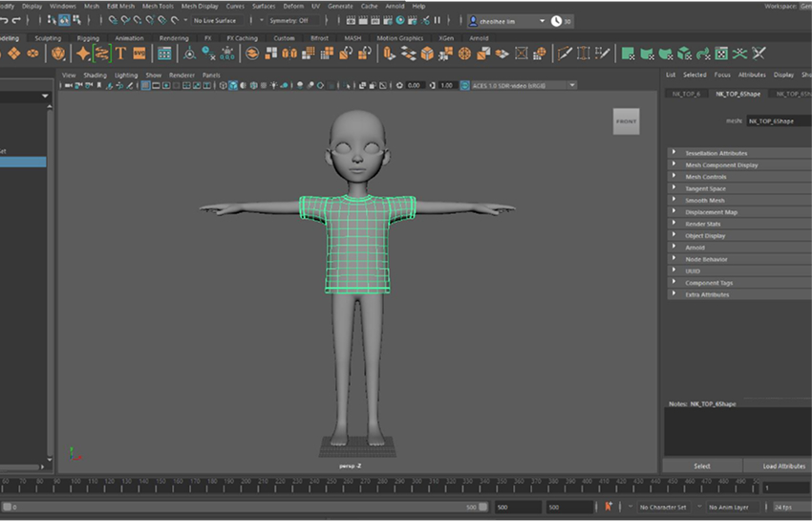Click the Multi-Cut knife shelf icon
The height and width of the screenshot is (521, 812).
(x=564, y=53)
